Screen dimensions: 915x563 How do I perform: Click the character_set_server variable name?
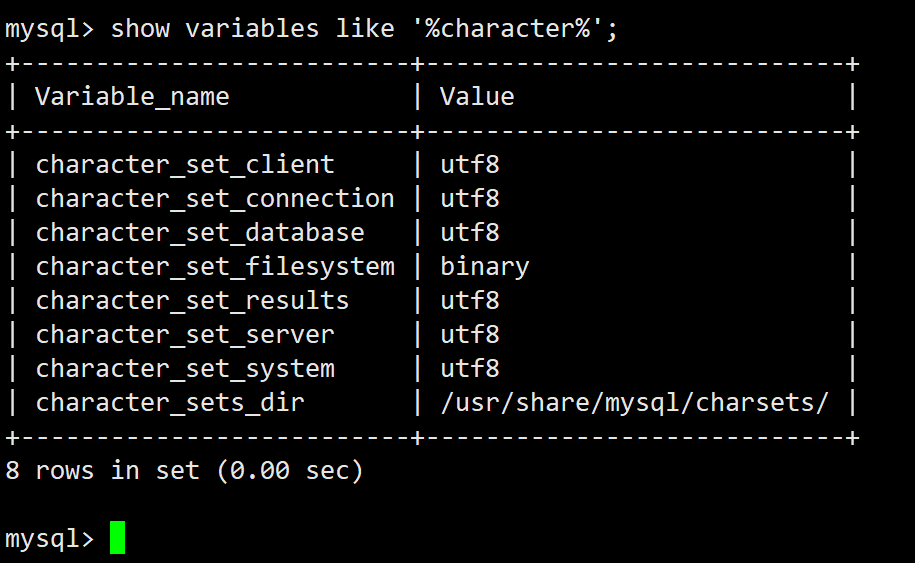click(185, 335)
